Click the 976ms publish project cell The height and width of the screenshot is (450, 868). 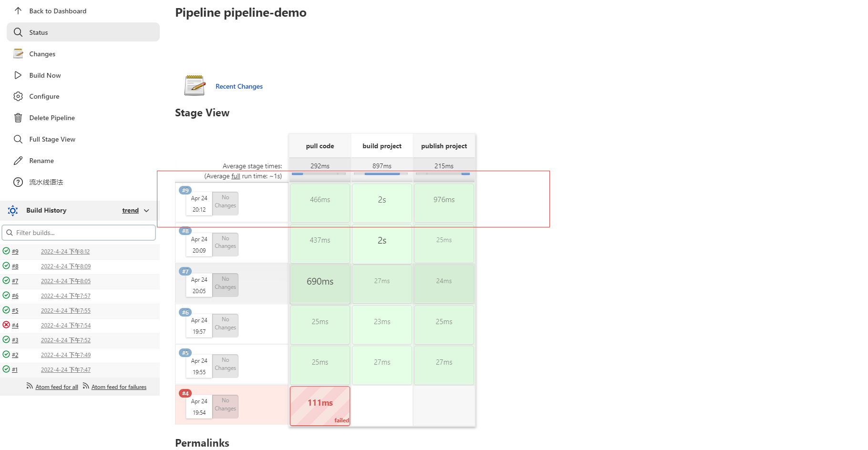[444, 203]
